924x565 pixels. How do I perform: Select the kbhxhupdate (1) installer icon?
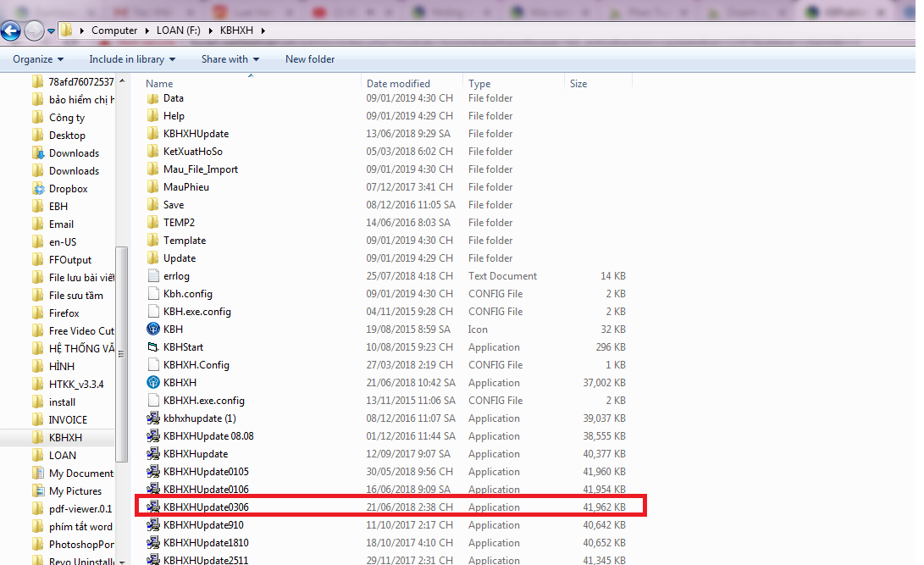(x=153, y=418)
